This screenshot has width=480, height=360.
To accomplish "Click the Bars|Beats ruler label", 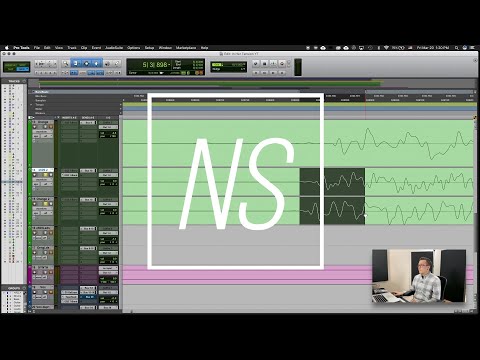I will click(42, 92).
